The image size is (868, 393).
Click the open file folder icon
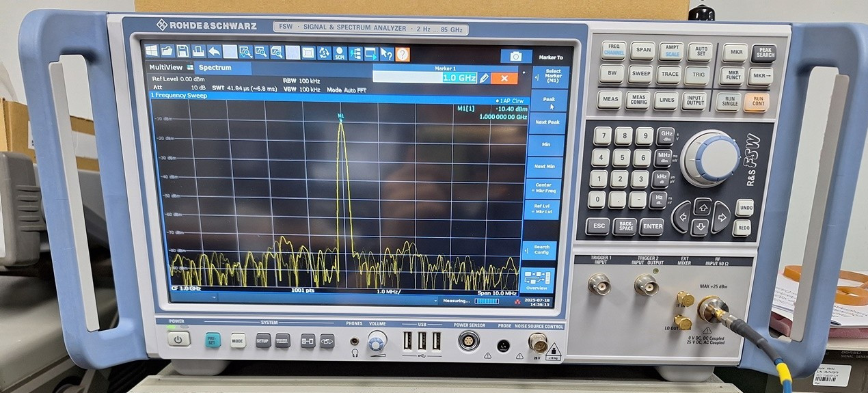pos(167,51)
